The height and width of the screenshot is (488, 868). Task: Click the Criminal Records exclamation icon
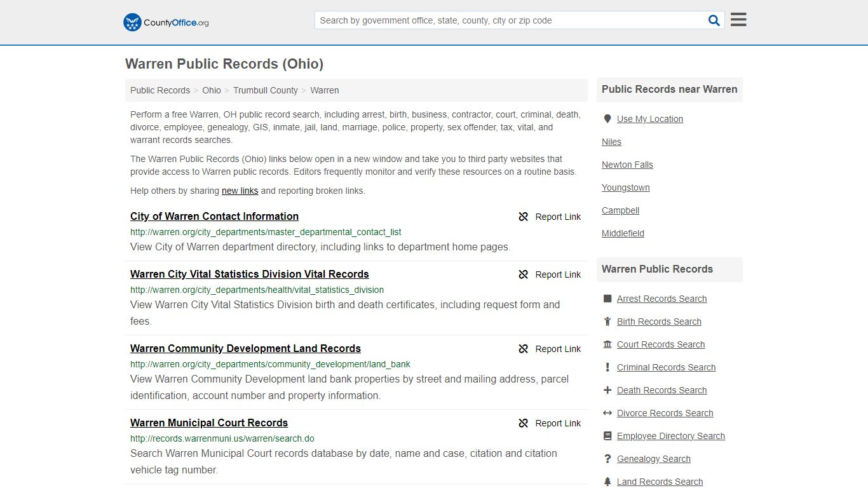[607, 367]
